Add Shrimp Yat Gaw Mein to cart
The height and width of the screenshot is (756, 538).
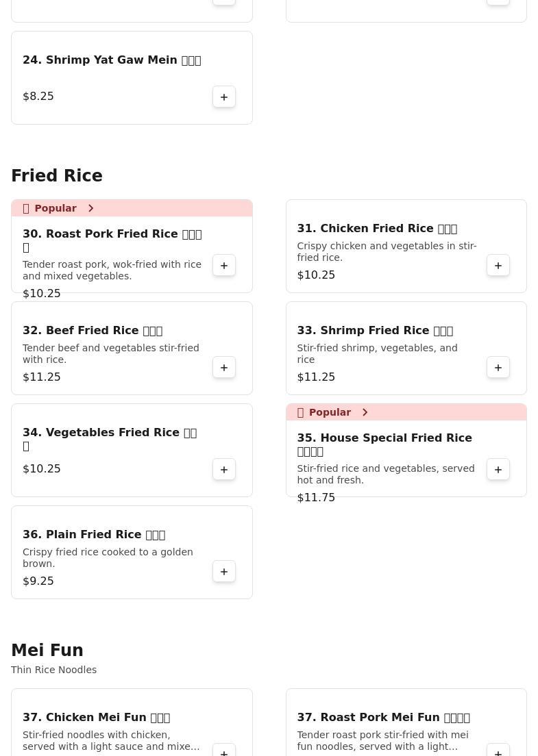tap(224, 97)
